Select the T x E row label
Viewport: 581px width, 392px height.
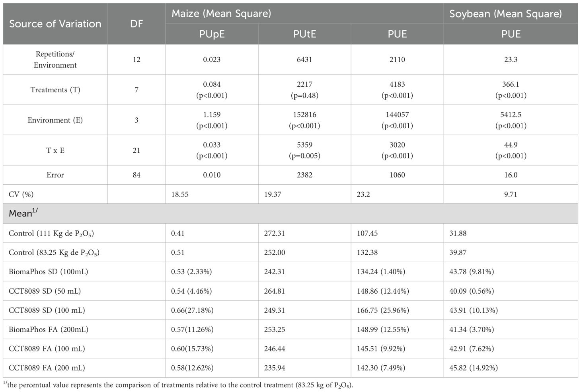pos(55,150)
